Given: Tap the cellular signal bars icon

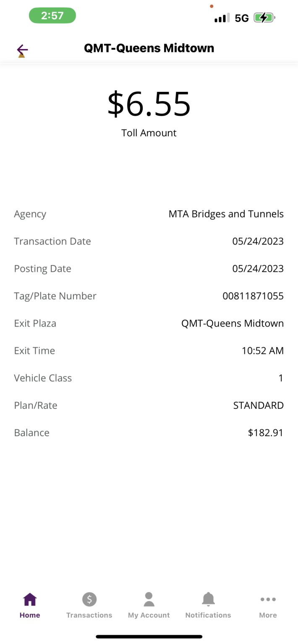Looking at the screenshot, I should tap(222, 18).
